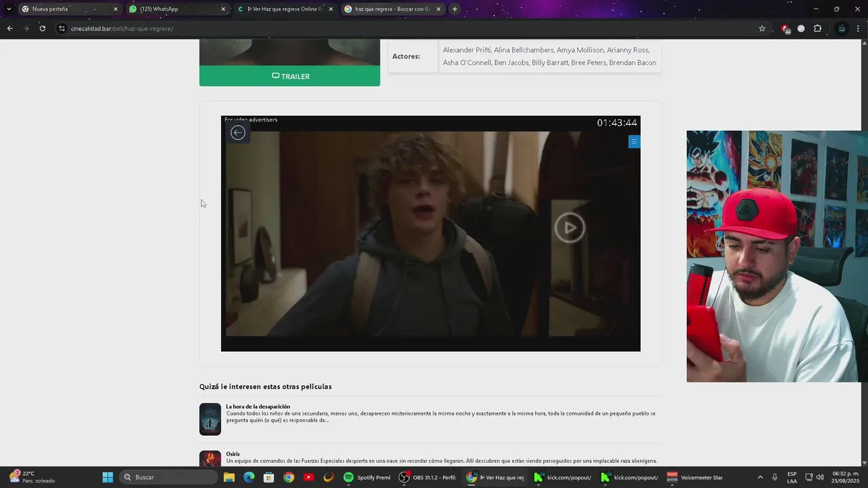The width and height of the screenshot is (868, 488).
Task: Click the La hora de la desaparición poster thumbnail
Action: [210, 419]
